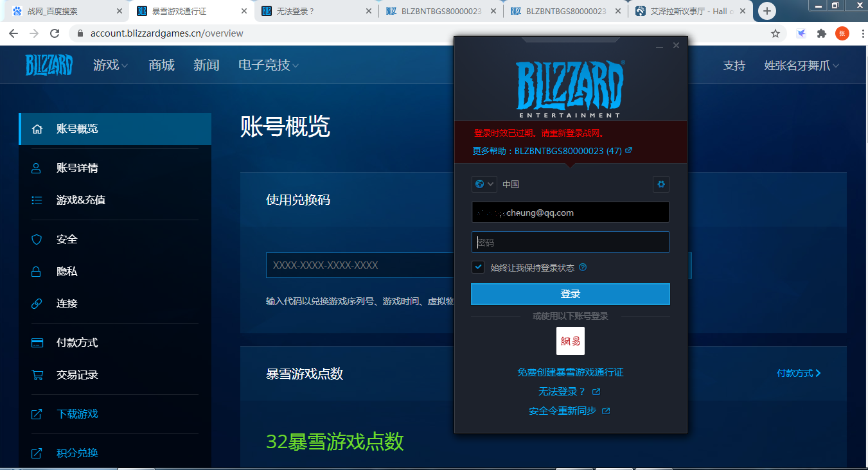Open the 姓张名牙舞爪 account dropdown

coord(802,65)
